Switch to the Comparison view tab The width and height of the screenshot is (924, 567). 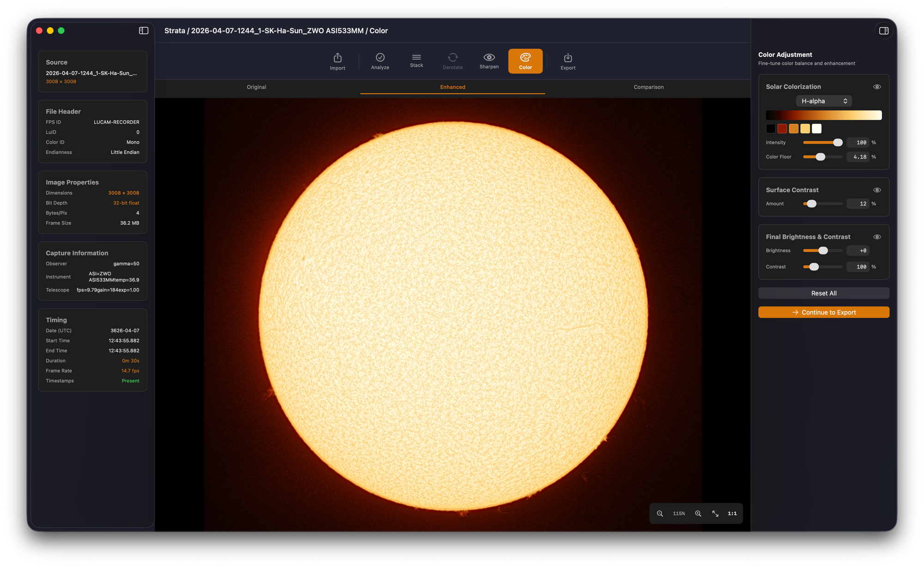coord(648,87)
